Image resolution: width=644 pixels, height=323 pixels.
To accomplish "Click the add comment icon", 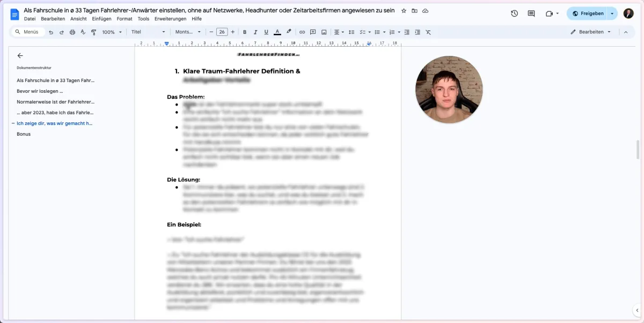I will tap(313, 32).
